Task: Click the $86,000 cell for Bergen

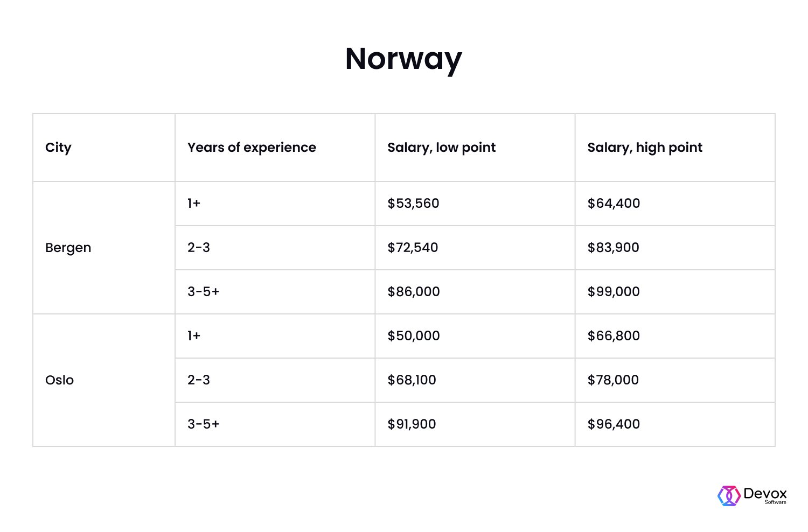Action: (475, 292)
